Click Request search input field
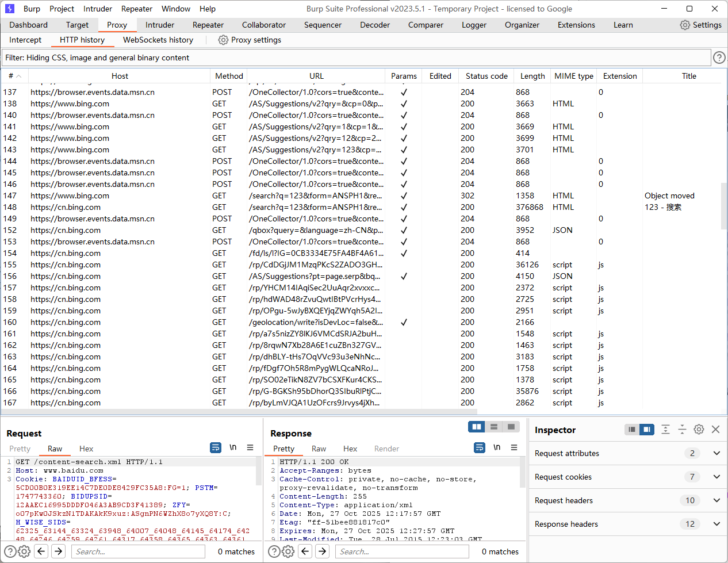The height and width of the screenshot is (563, 728). (138, 551)
